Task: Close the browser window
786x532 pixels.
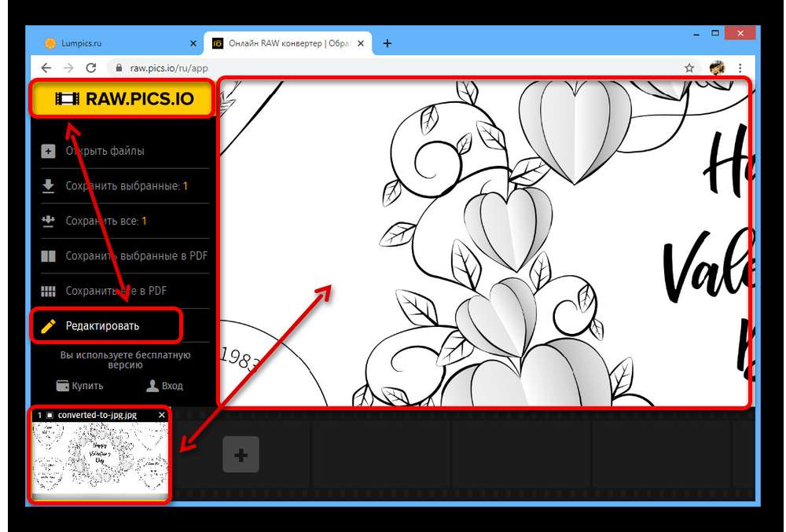Action: point(740,34)
